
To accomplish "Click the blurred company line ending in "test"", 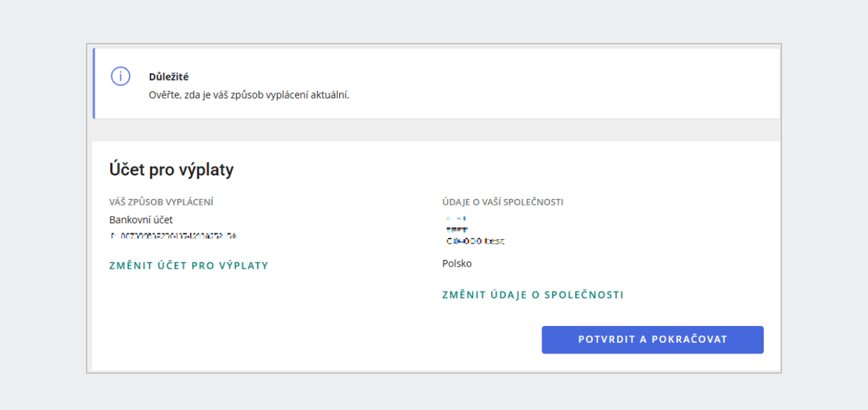I will [474, 241].
